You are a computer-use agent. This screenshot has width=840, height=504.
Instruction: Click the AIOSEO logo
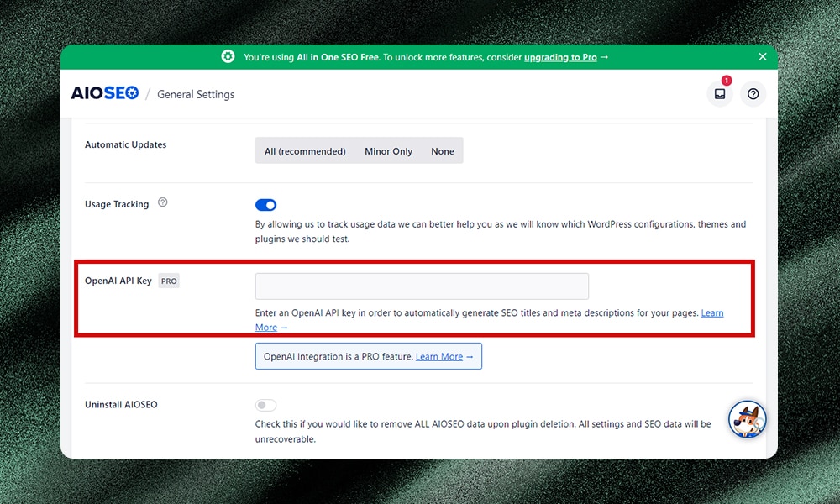[105, 94]
